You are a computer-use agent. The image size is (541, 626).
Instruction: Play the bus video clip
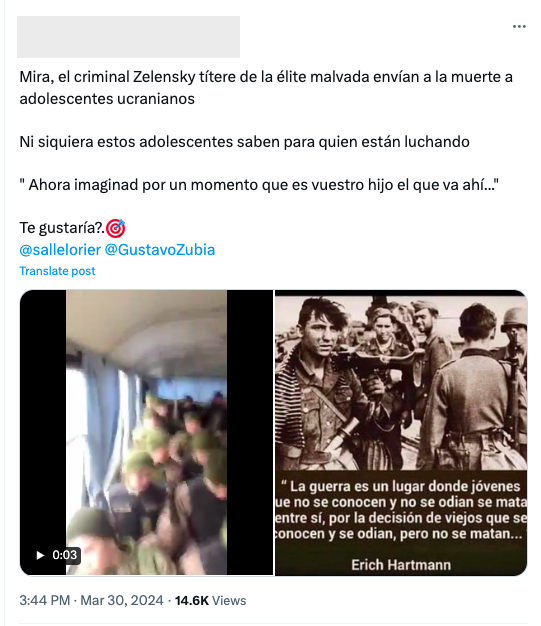coord(40,555)
